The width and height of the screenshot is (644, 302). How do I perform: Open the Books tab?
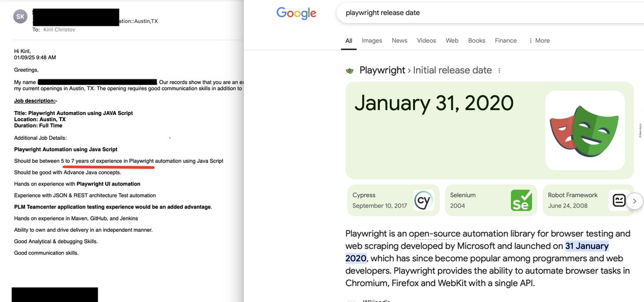coord(477,41)
